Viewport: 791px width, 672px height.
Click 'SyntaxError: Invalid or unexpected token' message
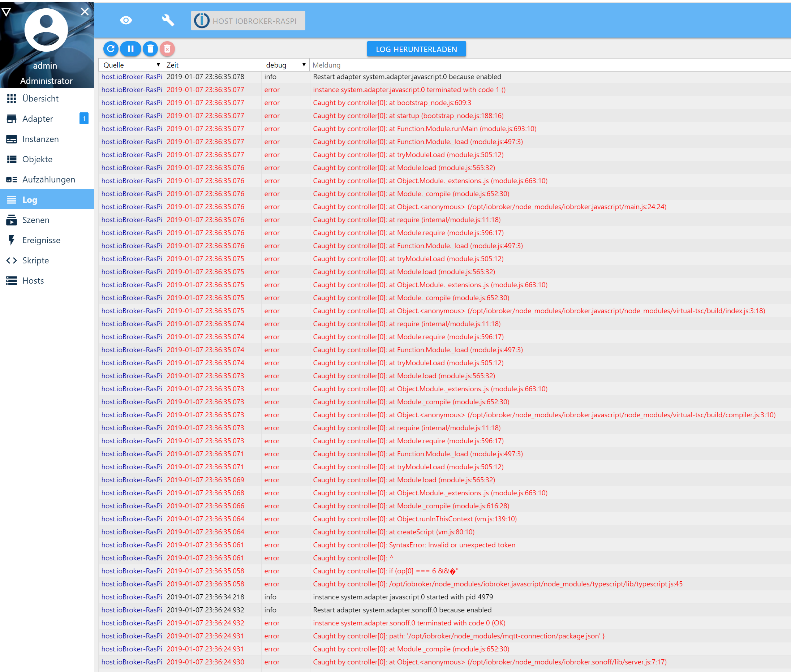tap(414, 545)
